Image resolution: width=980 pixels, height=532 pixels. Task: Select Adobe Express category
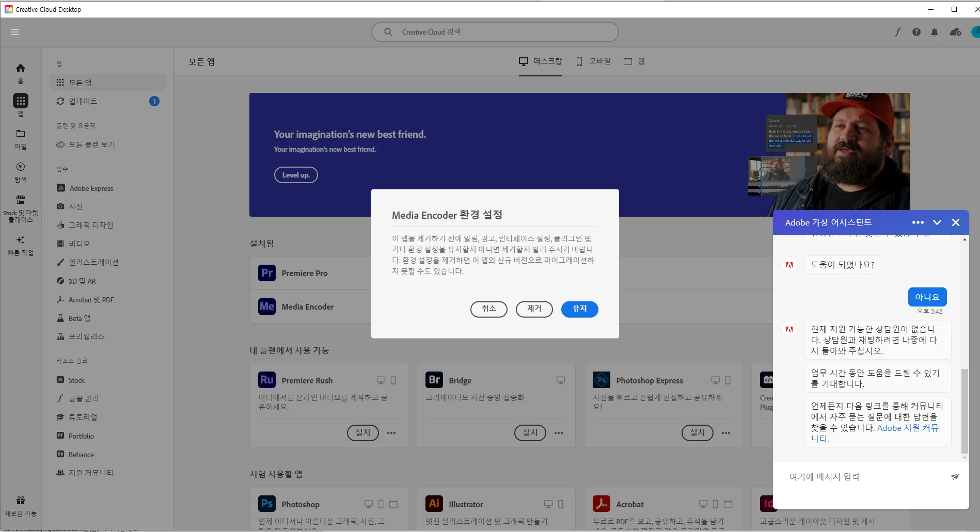(x=108, y=188)
